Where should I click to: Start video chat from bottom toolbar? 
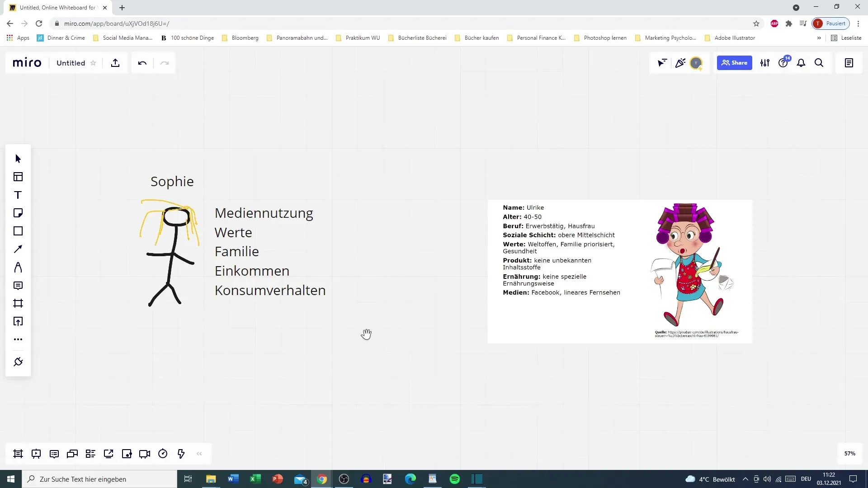click(x=145, y=454)
